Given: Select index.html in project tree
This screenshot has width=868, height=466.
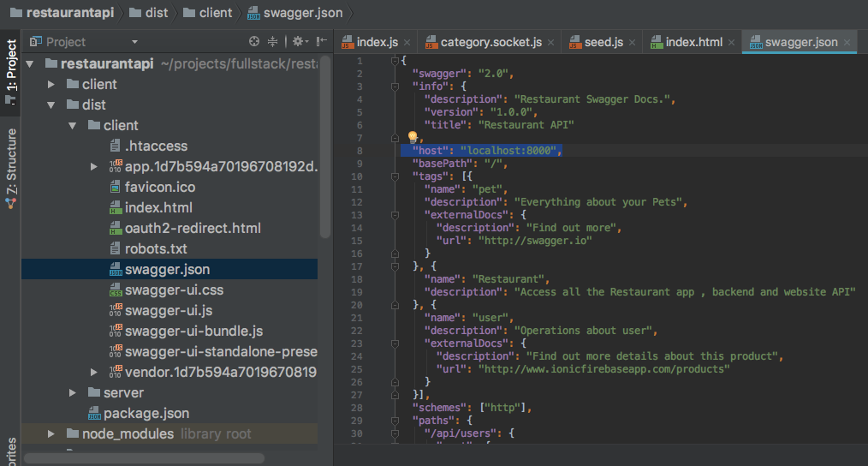Looking at the screenshot, I should point(158,208).
